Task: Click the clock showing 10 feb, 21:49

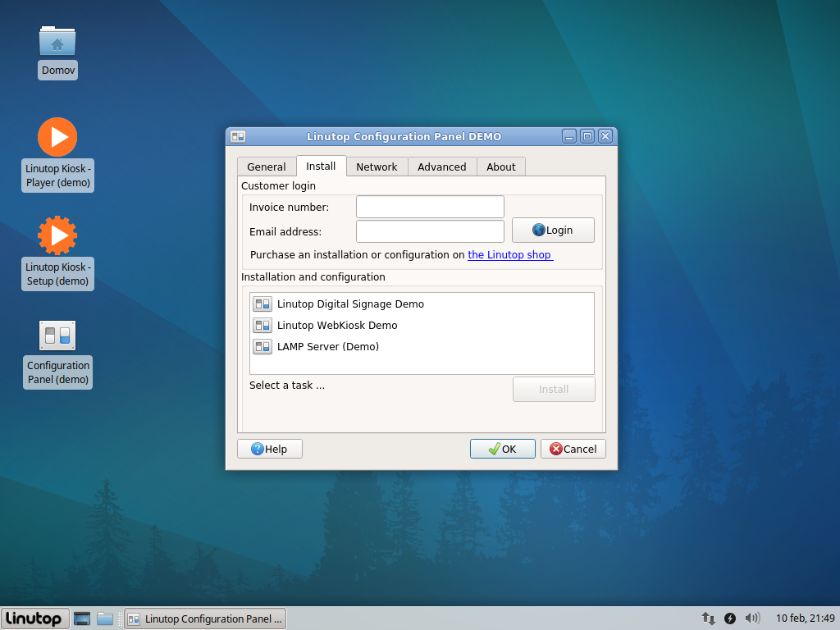Action: [806, 619]
